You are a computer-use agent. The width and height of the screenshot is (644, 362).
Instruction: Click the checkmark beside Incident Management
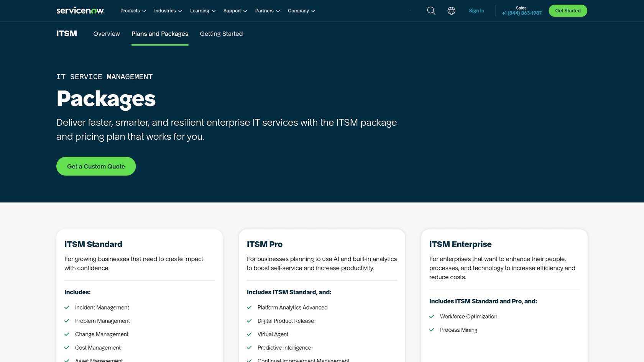pyautogui.click(x=67, y=307)
